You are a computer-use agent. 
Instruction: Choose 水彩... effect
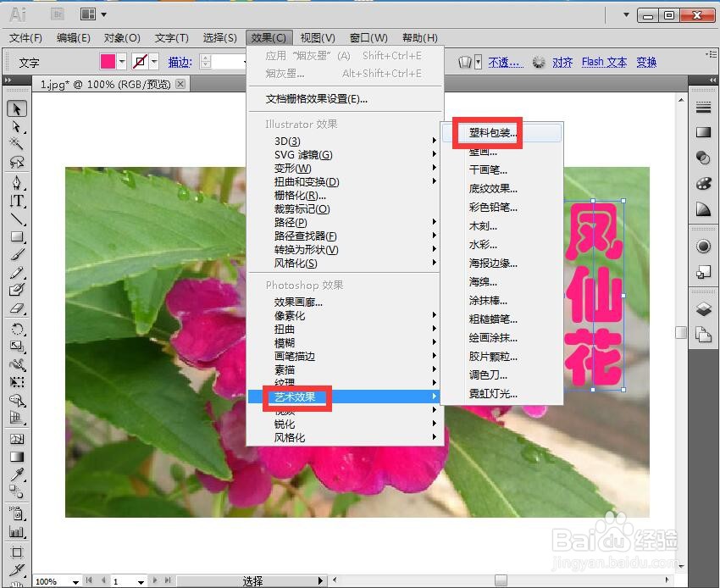(x=502, y=244)
